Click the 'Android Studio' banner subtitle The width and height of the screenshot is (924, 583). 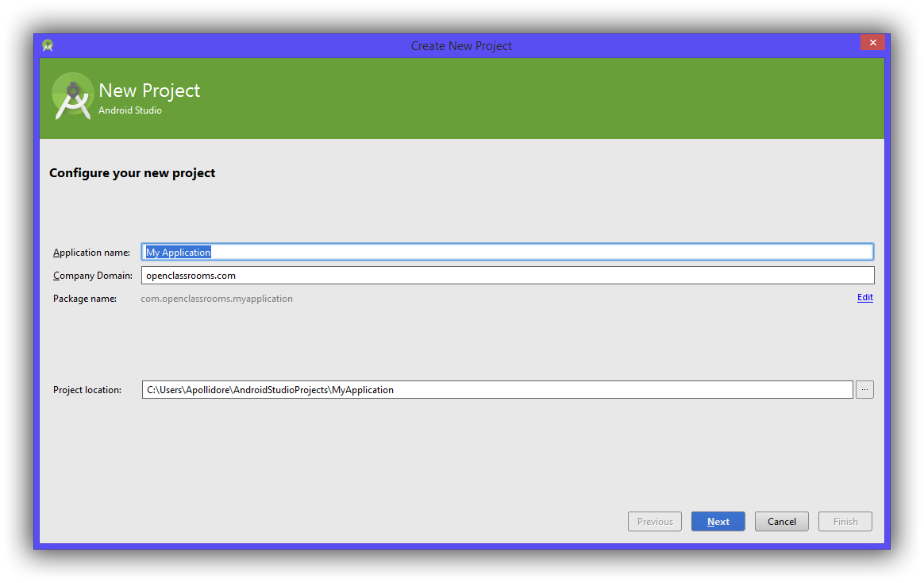(130, 110)
